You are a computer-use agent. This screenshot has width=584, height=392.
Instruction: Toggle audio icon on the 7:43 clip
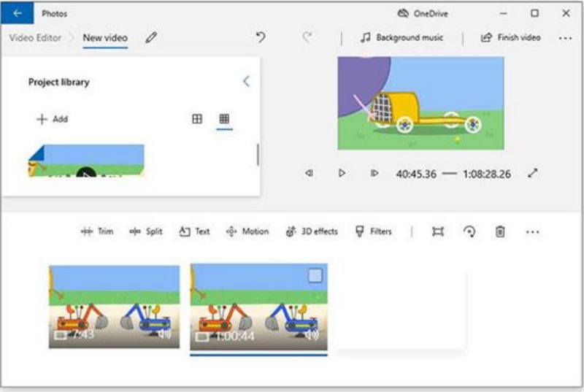click(x=164, y=334)
